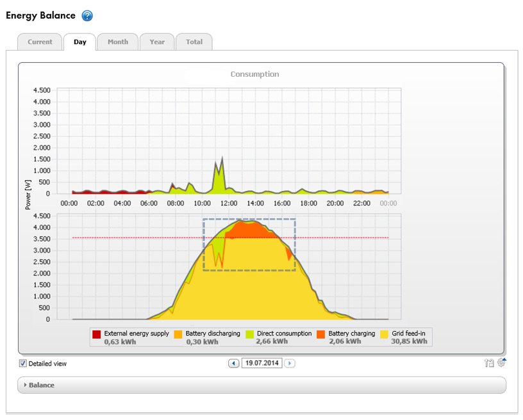Switch to the Current tab
Viewport: 523px width, 420px height.
point(40,42)
